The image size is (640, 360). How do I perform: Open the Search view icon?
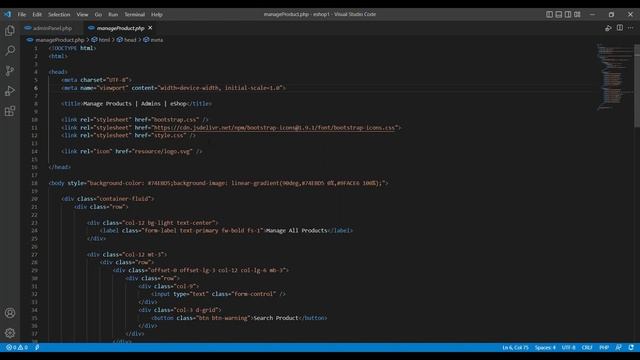(10, 51)
